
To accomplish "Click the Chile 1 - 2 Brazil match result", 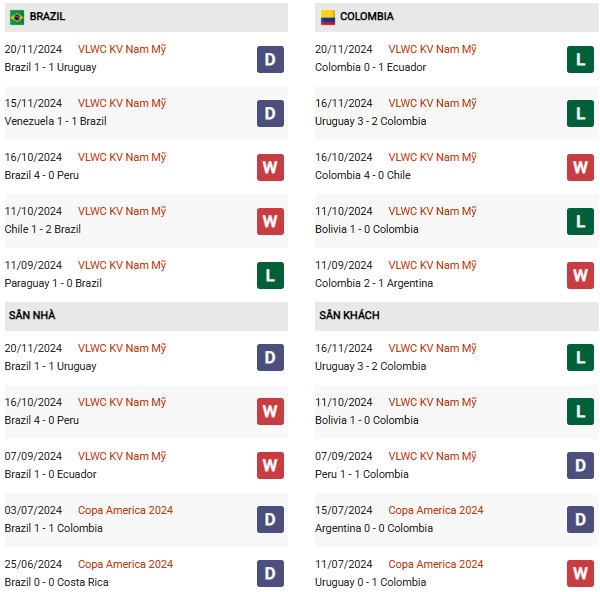I will [x=56, y=229].
